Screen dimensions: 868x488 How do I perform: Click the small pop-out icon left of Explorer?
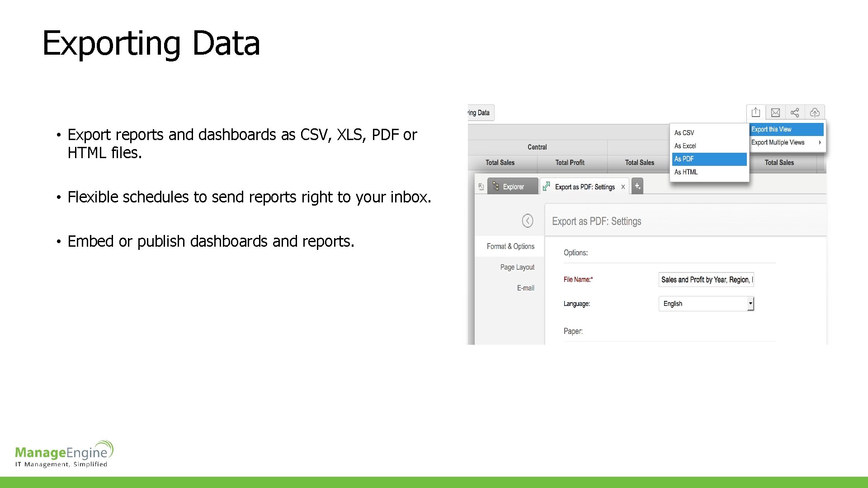[481, 187]
